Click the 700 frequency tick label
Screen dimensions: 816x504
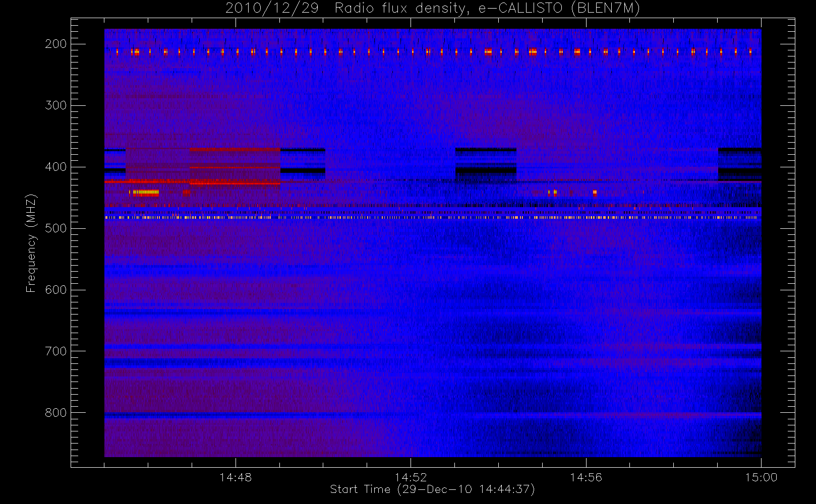[x=56, y=351]
